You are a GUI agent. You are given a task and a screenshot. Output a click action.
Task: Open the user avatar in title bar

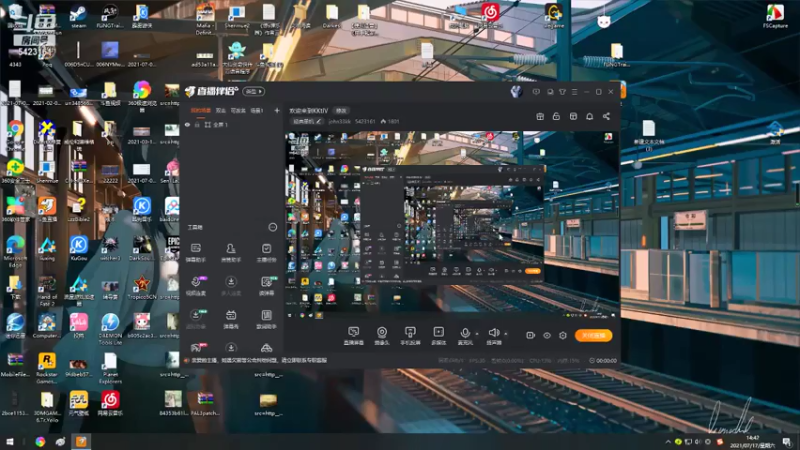click(x=516, y=91)
